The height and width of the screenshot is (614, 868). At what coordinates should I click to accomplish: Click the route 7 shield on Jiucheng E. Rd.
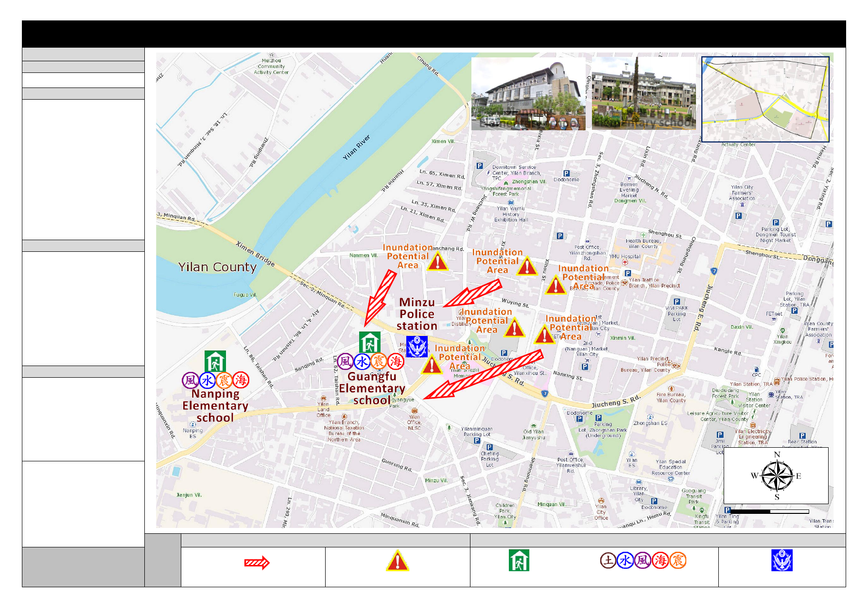click(x=714, y=271)
